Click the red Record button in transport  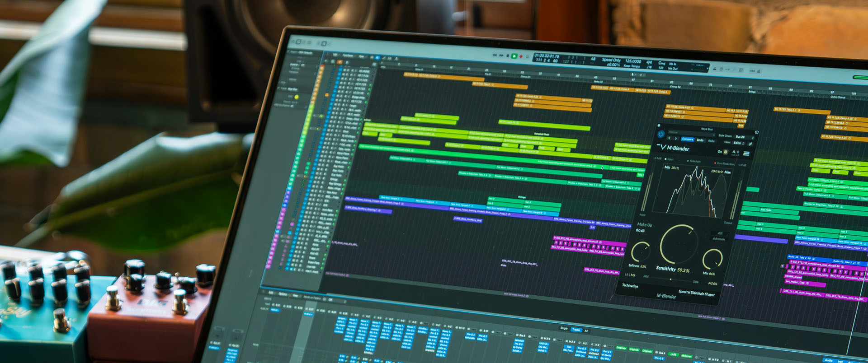[x=521, y=56]
